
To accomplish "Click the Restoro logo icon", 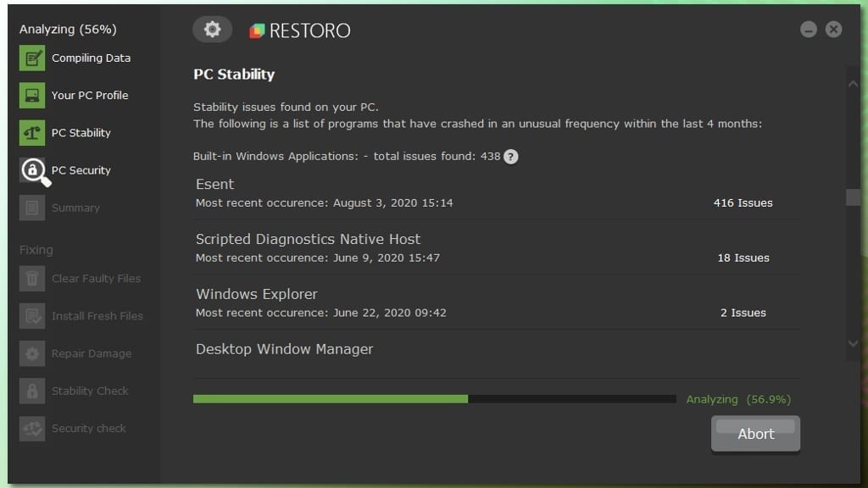I will (257, 30).
